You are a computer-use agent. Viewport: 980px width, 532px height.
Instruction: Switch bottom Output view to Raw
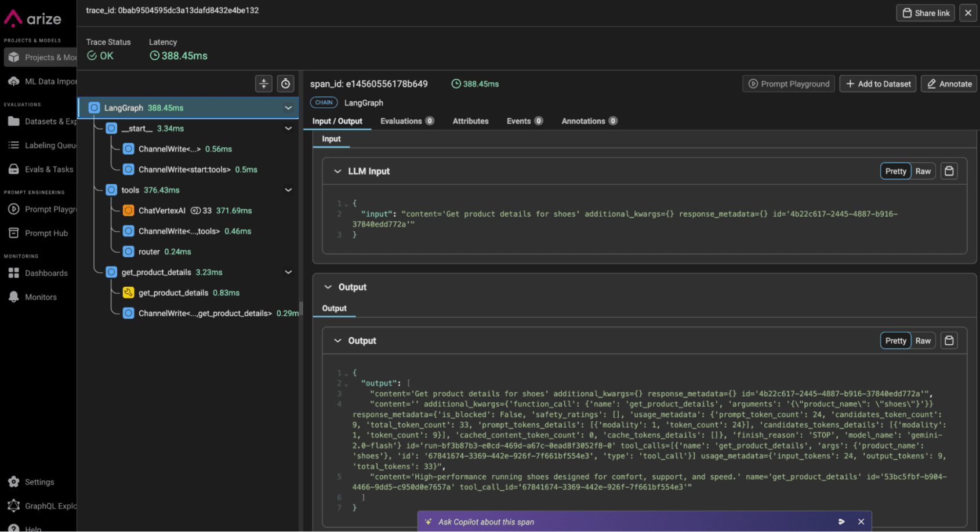coord(923,340)
